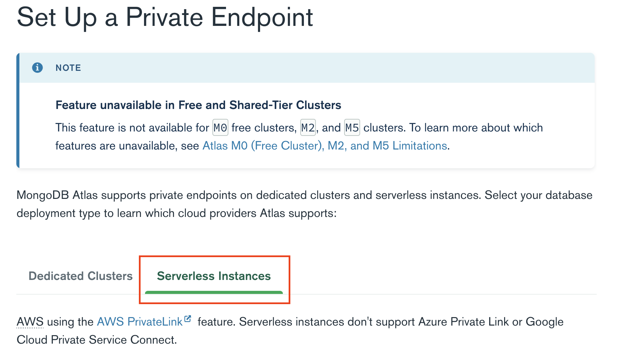Viewport: 644px width, 361px height.
Task: Follow the AWS PrivateLink hyperlink
Action: tap(140, 322)
